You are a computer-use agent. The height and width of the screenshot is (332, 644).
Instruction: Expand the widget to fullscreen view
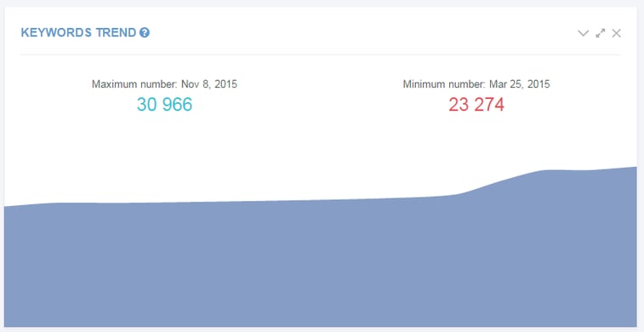click(601, 33)
